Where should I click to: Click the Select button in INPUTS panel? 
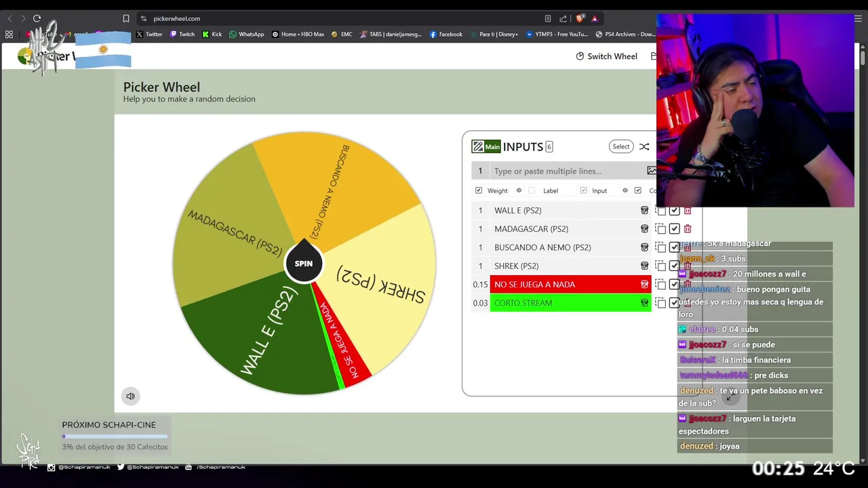click(621, 146)
